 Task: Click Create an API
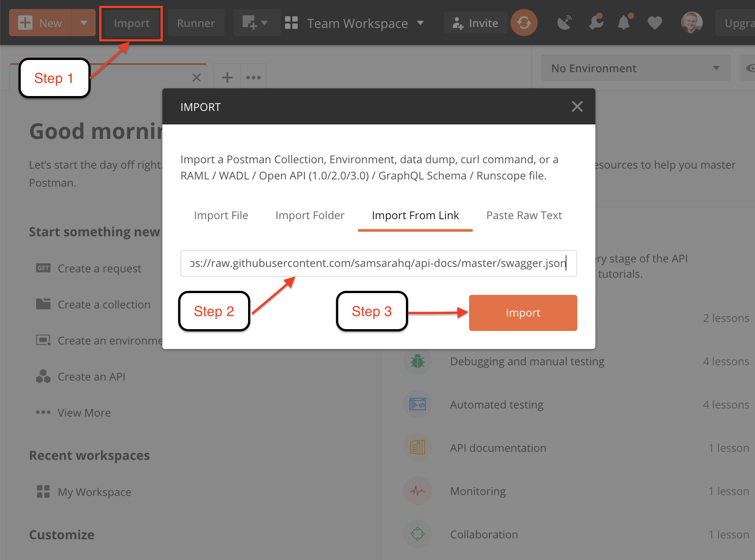click(92, 377)
